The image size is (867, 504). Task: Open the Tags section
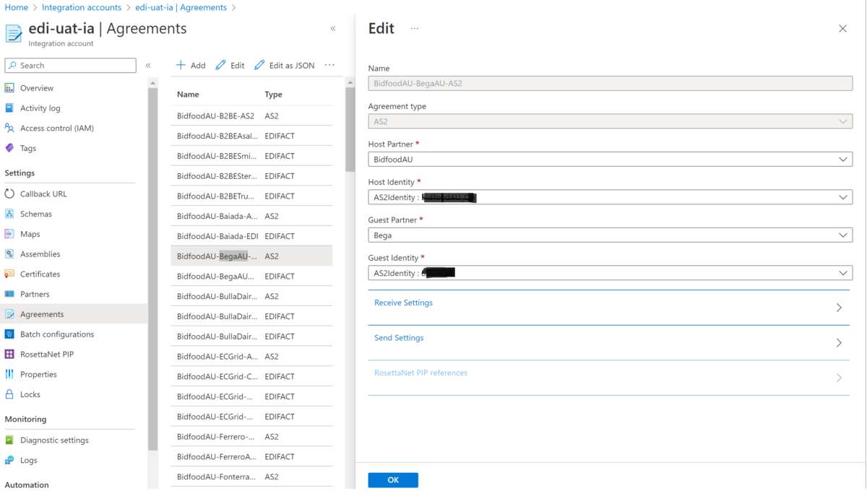click(29, 148)
